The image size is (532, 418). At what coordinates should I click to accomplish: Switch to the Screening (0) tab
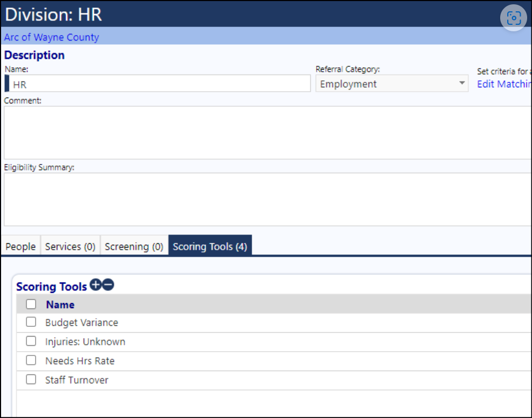pyautogui.click(x=134, y=246)
